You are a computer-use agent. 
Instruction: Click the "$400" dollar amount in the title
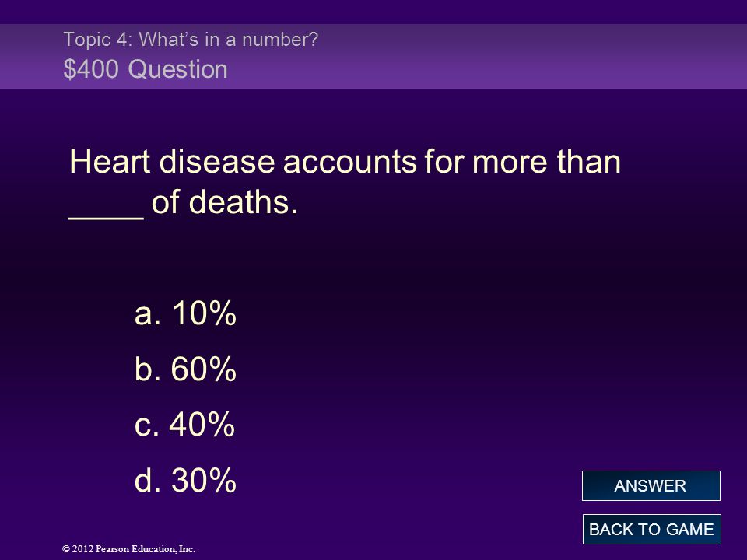pos(91,69)
